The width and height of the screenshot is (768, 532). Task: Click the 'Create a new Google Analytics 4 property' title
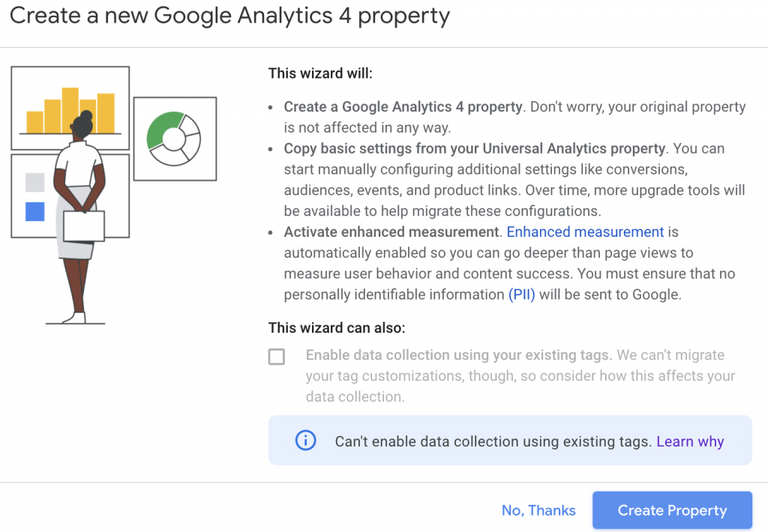click(x=229, y=16)
